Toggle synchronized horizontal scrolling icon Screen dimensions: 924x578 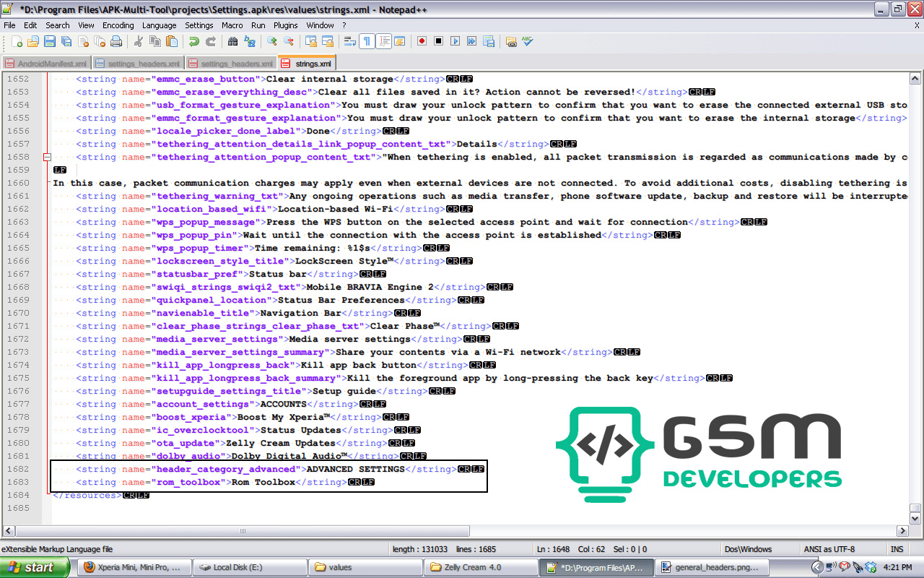328,41
